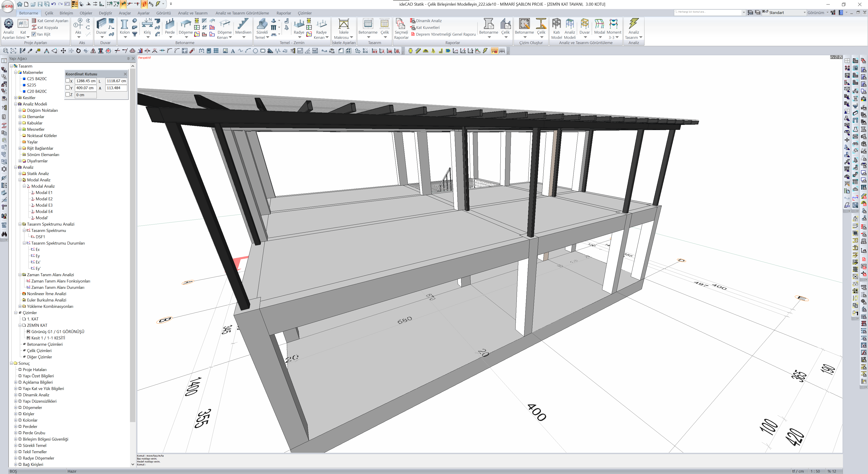Enable the X coordinate lock checkbox
Image resolution: width=868 pixels, height=474 pixels.
68,81
